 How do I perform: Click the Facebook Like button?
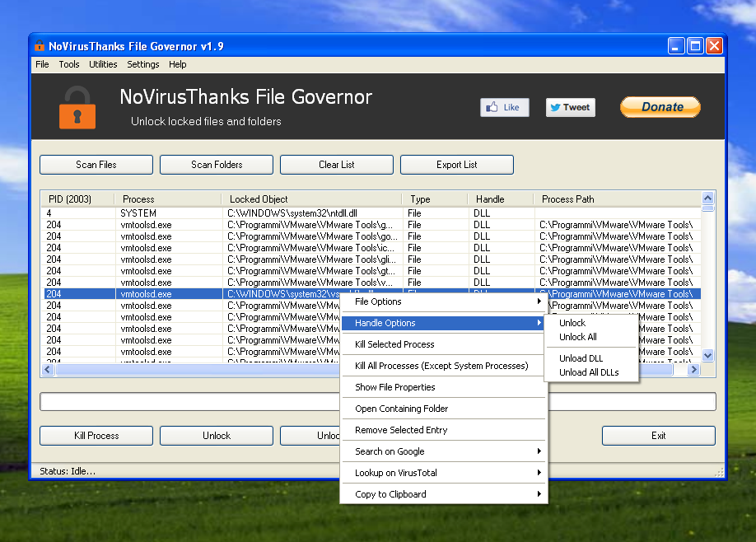[504, 107]
